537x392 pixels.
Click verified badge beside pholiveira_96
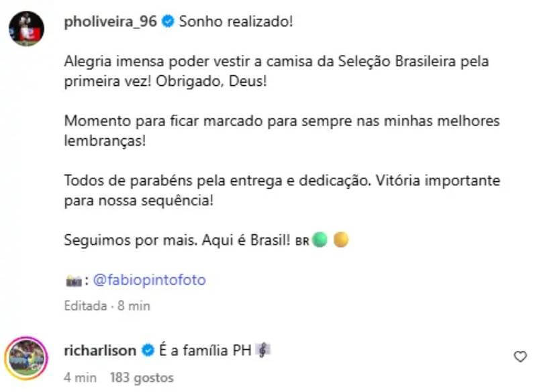pos(168,21)
